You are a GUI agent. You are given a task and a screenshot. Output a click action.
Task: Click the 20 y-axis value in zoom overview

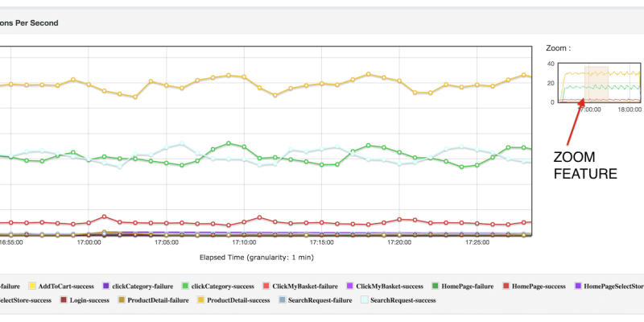pos(551,83)
